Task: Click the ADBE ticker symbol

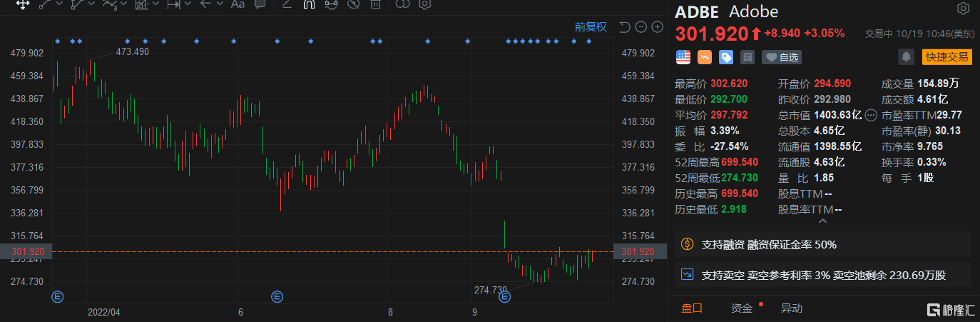Action: pos(698,11)
